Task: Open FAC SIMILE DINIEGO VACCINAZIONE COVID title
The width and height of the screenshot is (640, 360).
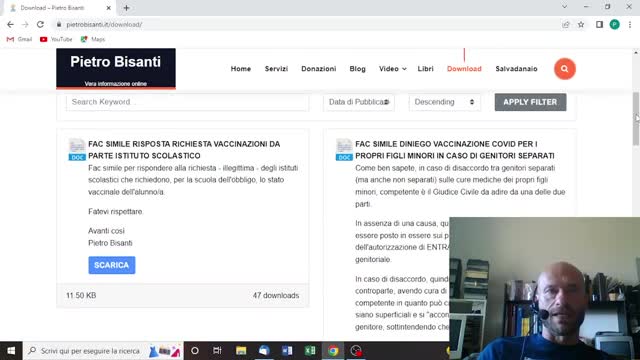Action: (x=455, y=150)
